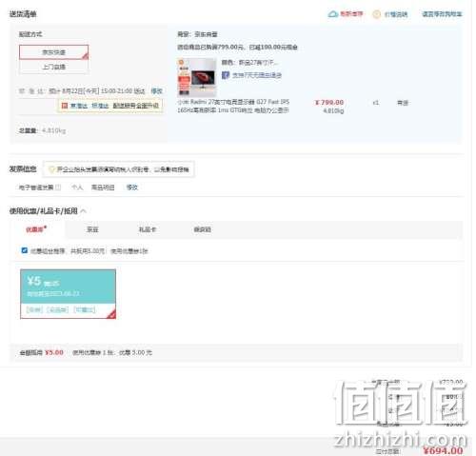476x456 pixels.
Task: Toggle the coupon combination recommendation checkbox
Action: point(25,250)
